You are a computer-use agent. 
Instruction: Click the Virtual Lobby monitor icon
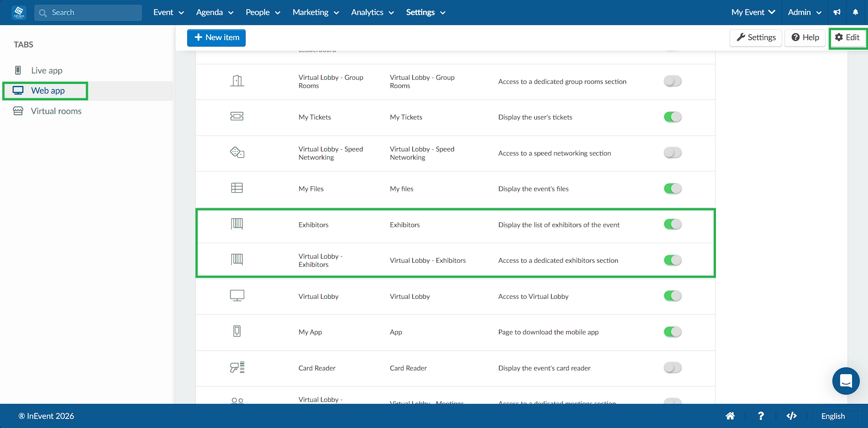[x=237, y=296]
